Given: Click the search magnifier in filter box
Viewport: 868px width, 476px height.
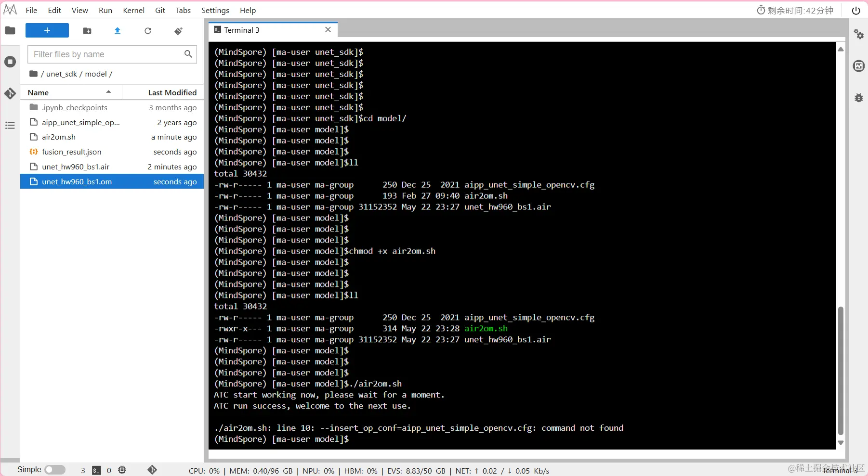Looking at the screenshot, I should pos(188,54).
